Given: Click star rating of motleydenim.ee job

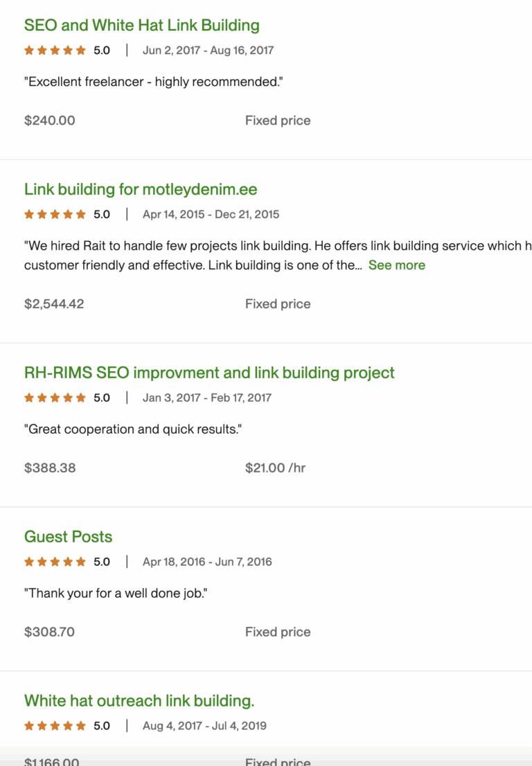Looking at the screenshot, I should [55, 215].
